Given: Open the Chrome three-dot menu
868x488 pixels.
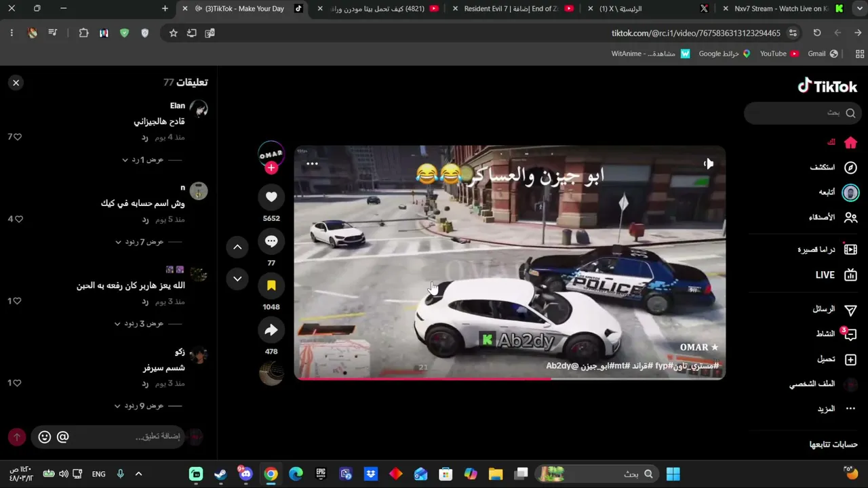Looking at the screenshot, I should click(x=12, y=33).
